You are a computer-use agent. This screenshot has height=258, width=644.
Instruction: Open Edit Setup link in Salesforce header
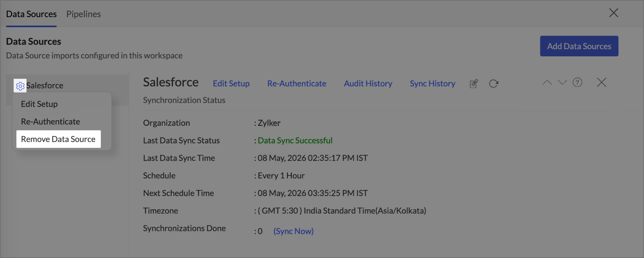(x=231, y=84)
